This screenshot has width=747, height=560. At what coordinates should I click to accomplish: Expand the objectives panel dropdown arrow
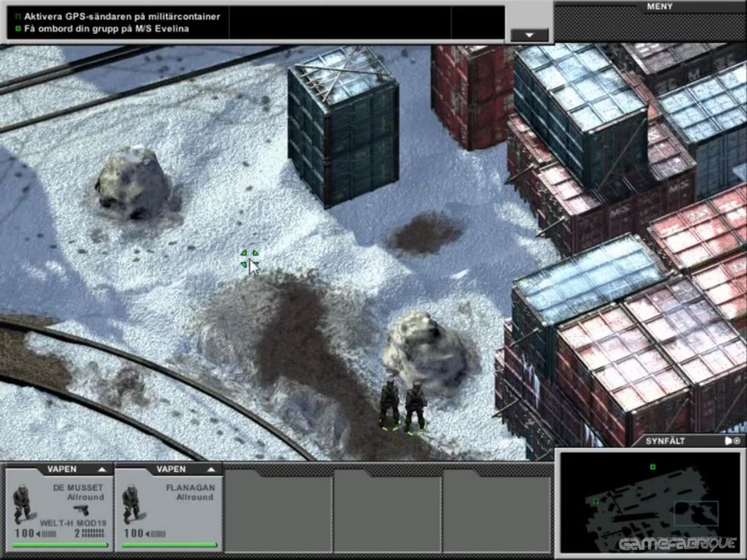[529, 35]
